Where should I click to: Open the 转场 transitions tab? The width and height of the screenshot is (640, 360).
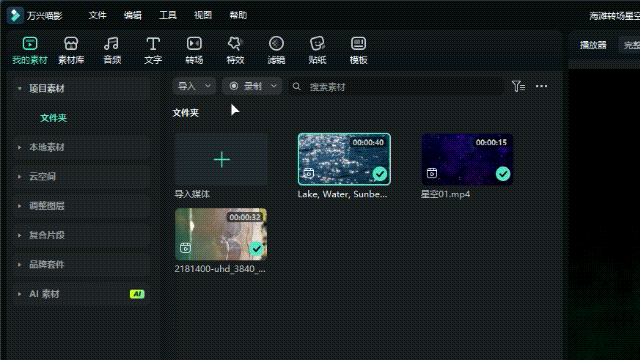(x=194, y=50)
